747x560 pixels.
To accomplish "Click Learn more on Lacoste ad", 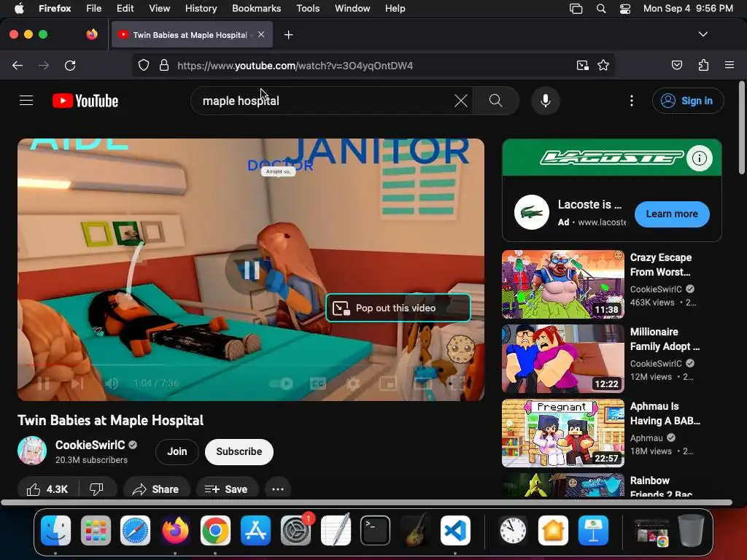I will click(672, 214).
